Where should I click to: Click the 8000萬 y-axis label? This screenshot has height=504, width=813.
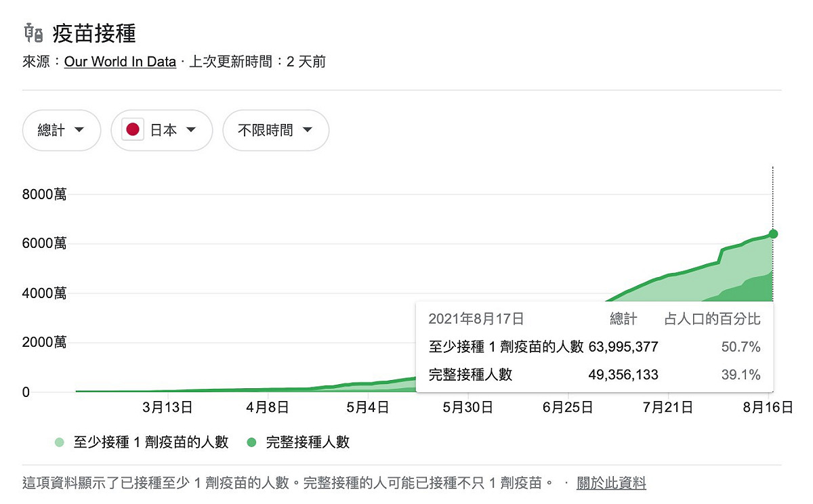point(45,194)
